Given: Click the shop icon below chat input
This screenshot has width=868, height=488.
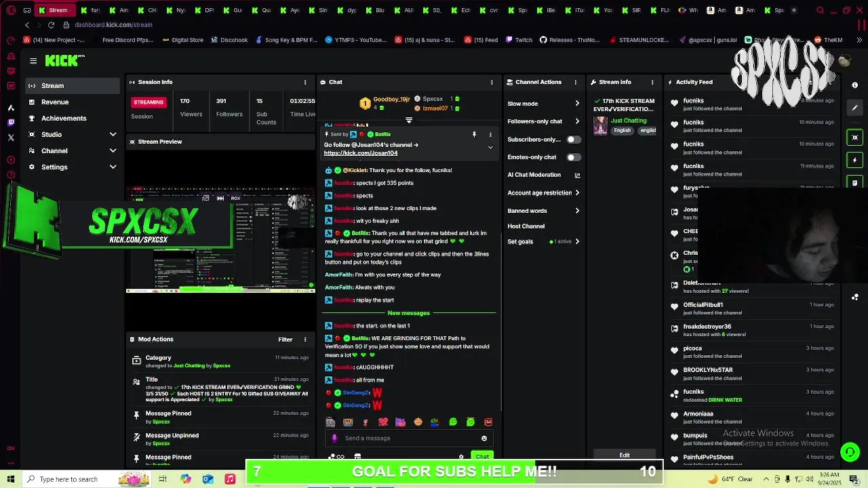Looking at the screenshot, I should click(x=357, y=457).
